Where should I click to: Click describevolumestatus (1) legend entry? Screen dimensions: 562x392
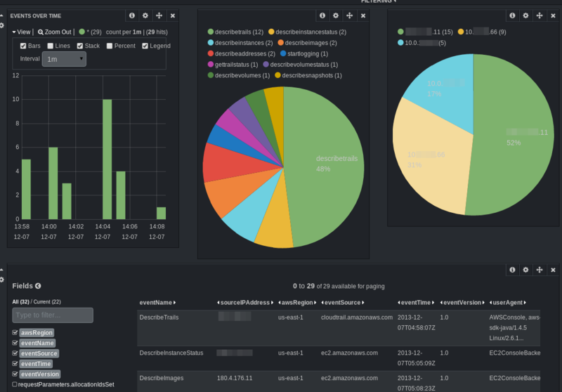pos(301,64)
